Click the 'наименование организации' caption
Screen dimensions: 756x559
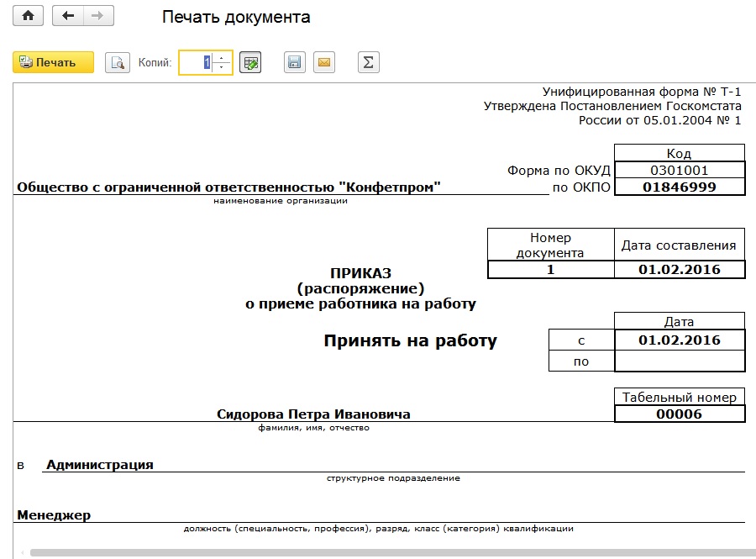tap(281, 201)
